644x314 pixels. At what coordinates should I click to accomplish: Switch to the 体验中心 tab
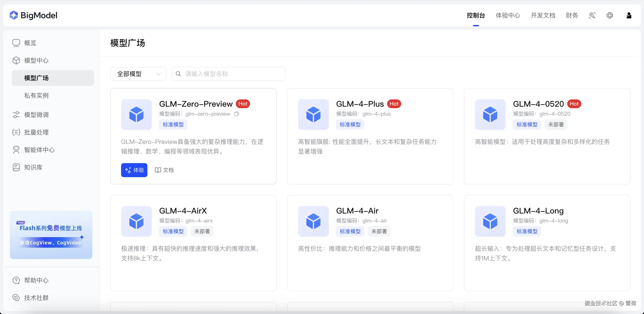pos(508,16)
